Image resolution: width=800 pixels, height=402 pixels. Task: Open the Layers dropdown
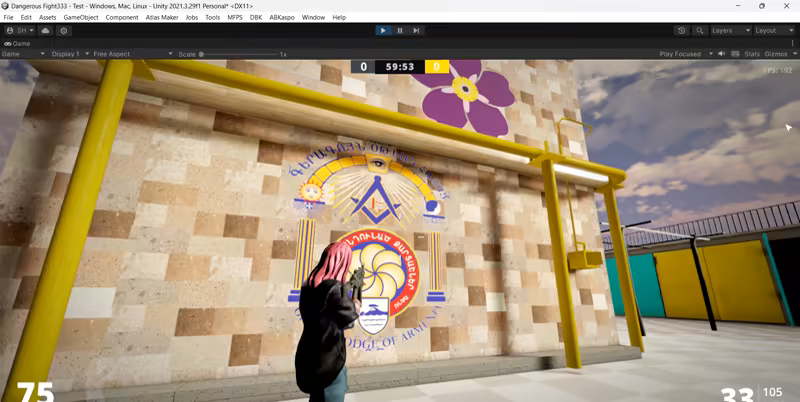coord(728,31)
